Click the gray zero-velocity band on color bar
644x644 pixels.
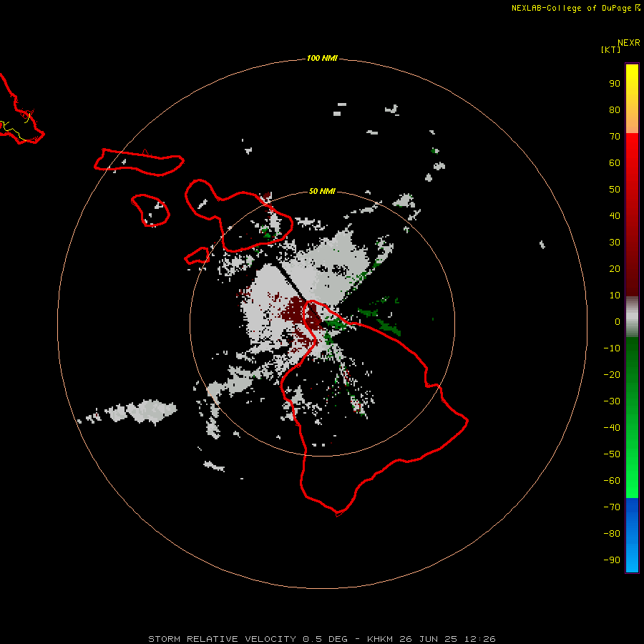632,317
